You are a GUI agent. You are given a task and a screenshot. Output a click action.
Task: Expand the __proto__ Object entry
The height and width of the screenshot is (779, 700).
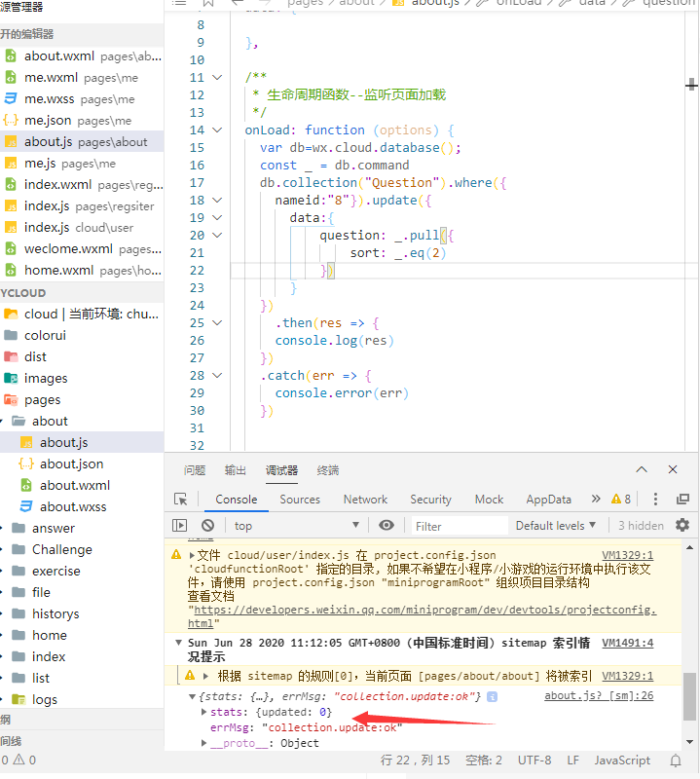click(203, 743)
